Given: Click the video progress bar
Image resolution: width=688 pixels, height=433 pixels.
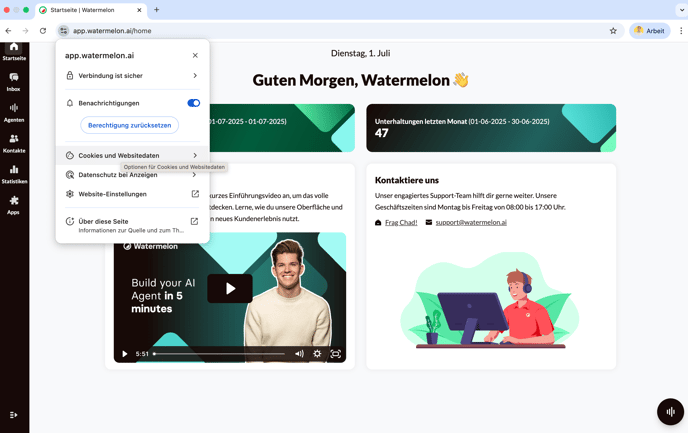Looking at the screenshot, I should coord(219,354).
